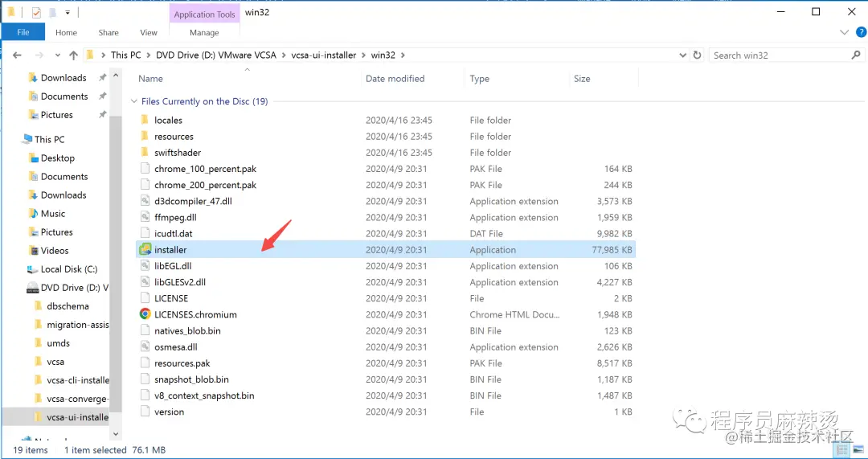Viewport: 868px width, 459px height.
Task: Select vcsa folder in tree
Action: (49, 362)
